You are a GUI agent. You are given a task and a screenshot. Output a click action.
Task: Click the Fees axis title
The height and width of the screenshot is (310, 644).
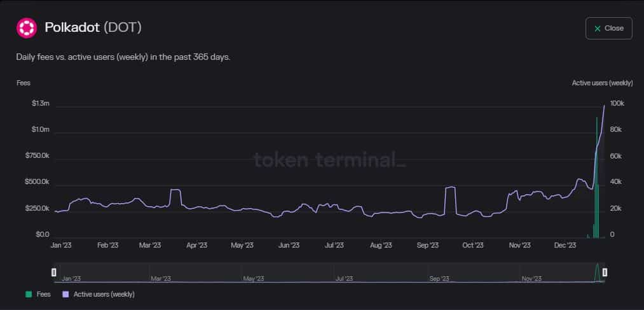coord(24,83)
